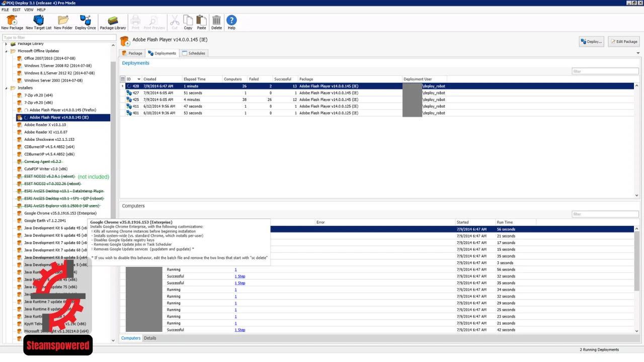Click the Edit Package button
The width and height of the screenshot is (644, 362).
(624, 41)
